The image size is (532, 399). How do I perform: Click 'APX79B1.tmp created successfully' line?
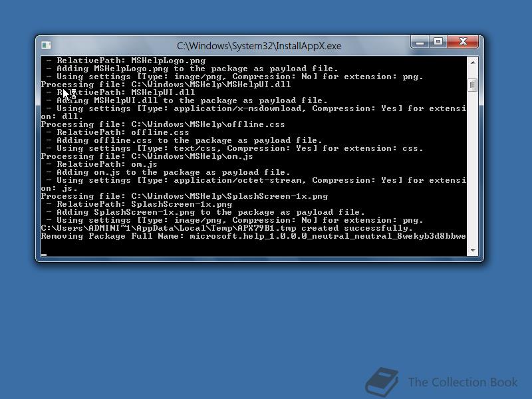227,228
